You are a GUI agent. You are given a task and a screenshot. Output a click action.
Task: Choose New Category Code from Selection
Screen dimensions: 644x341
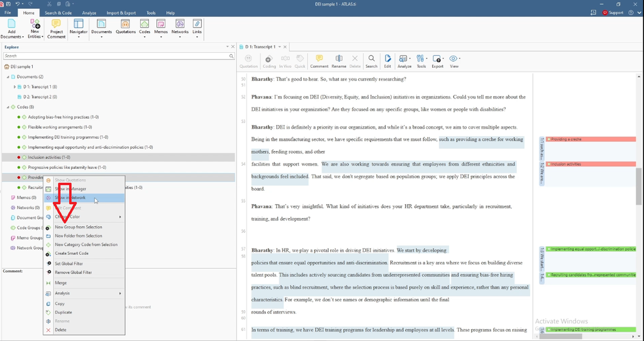pos(84,244)
